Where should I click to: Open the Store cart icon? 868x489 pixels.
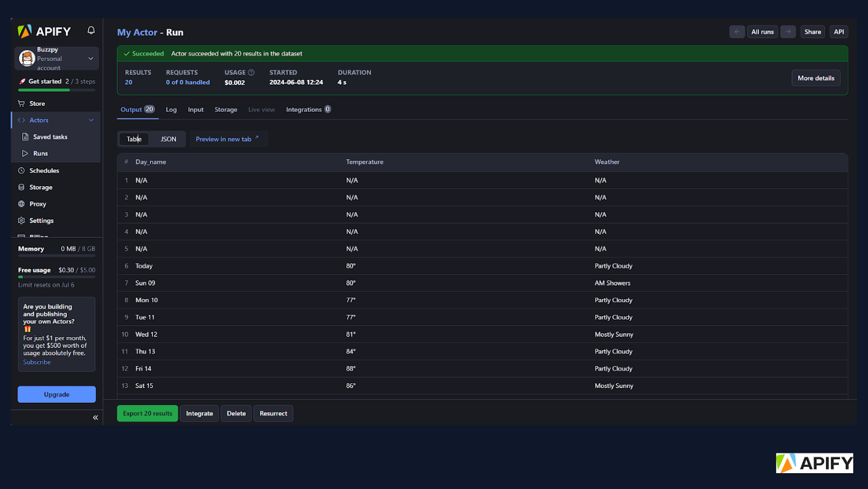point(21,103)
